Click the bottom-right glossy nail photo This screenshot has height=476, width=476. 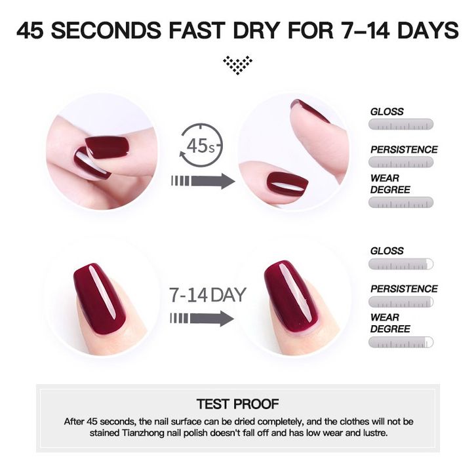(293, 300)
